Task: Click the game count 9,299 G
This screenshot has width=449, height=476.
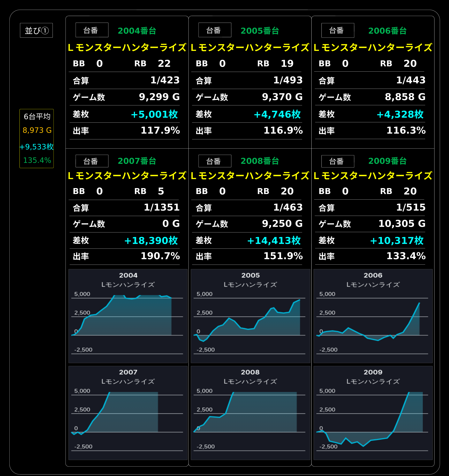Action: (159, 97)
